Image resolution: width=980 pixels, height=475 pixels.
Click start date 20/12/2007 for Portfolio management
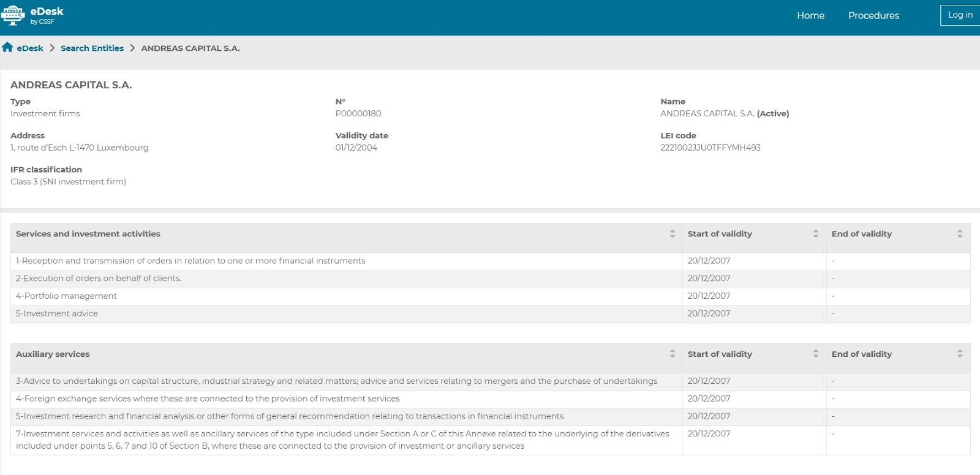[709, 296]
